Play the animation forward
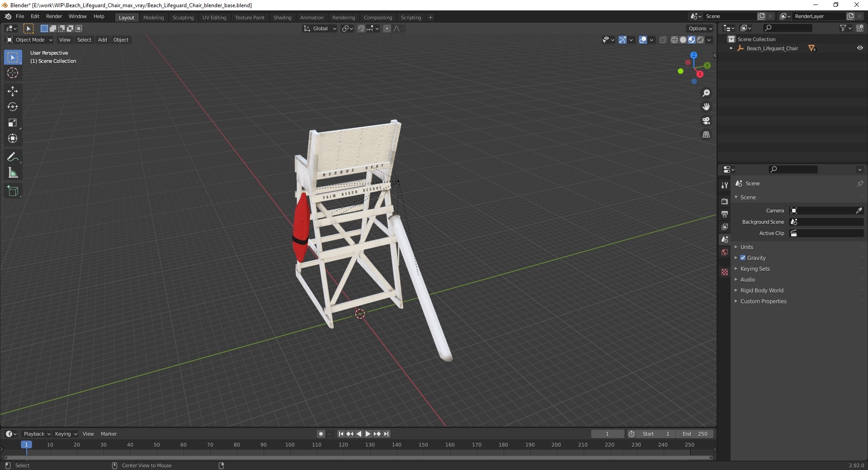Viewport: 868px width, 470px height. [x=368, y=434]
